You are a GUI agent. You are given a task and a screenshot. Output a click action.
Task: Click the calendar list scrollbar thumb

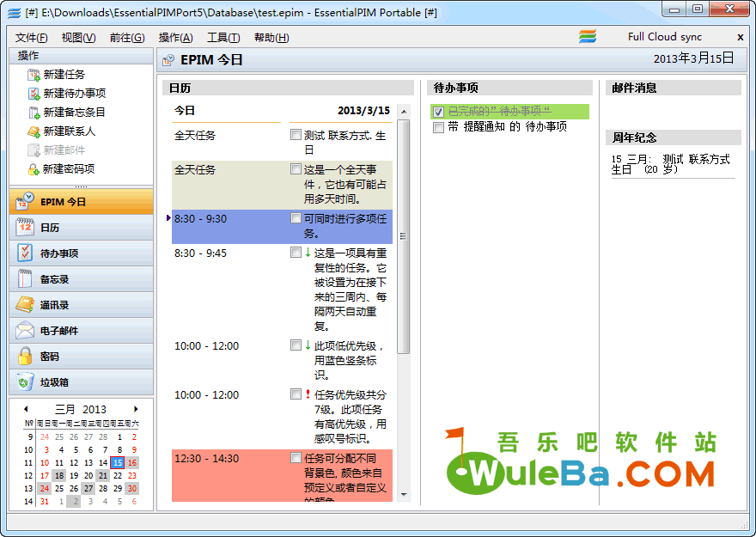click(x=404, y=236)
